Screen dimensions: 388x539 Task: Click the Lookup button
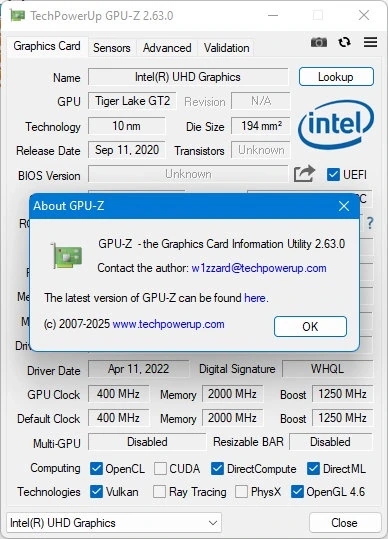[x=336, y=77]
